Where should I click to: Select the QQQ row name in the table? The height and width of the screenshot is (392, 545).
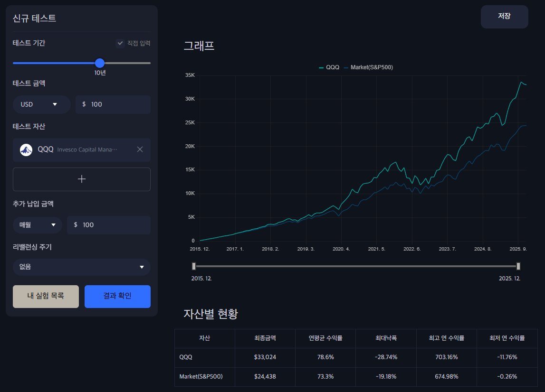pos(186,357)
